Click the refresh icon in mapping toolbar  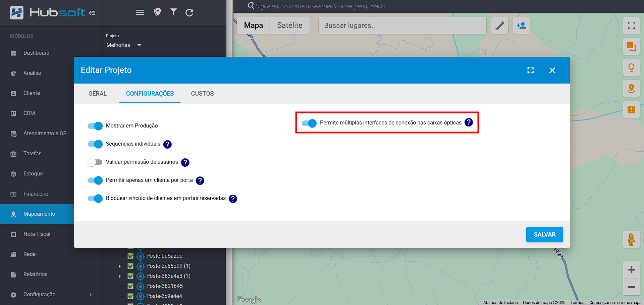tap(190, 12)
